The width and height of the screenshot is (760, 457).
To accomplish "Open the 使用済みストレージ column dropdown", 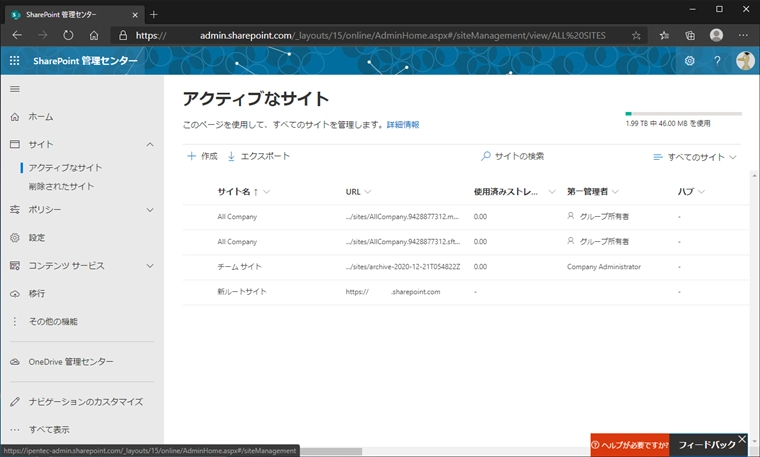I will pos(552,192).
